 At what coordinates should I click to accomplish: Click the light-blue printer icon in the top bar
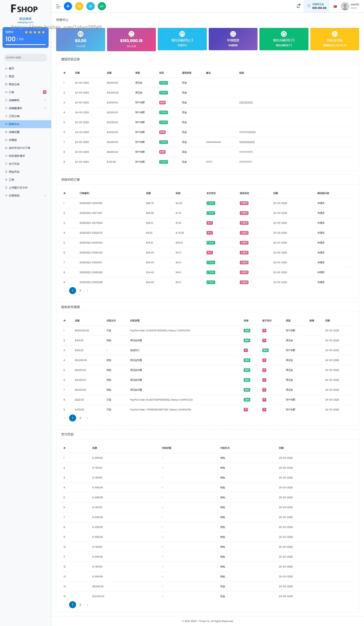pyautogui.click(x=90, y=6)
